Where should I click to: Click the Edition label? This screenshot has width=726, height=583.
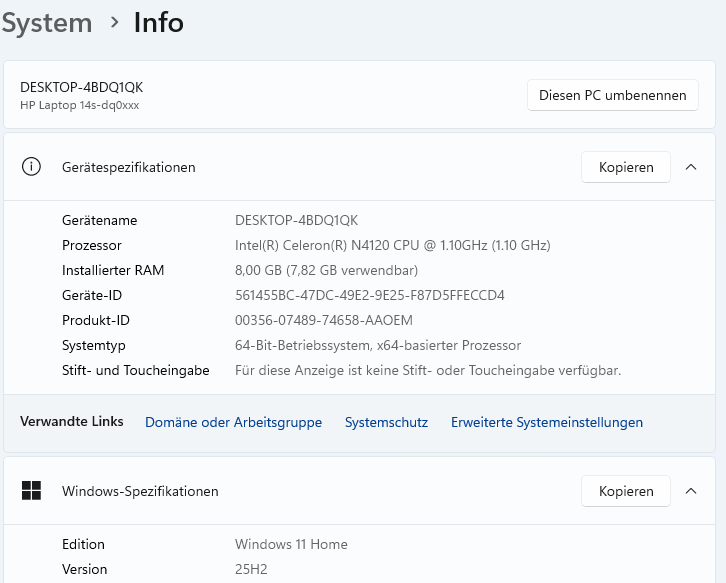(83, 544)
